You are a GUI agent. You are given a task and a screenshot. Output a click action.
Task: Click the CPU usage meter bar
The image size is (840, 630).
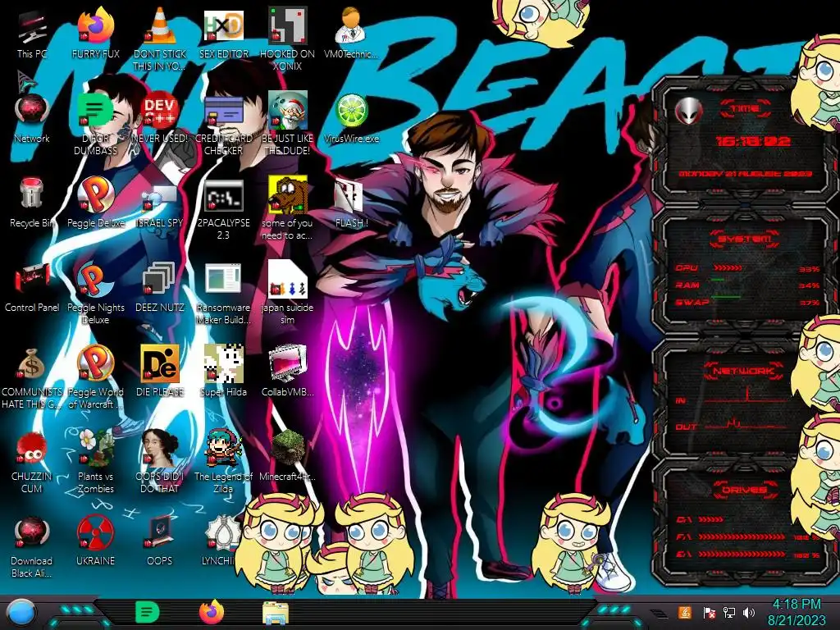coord(728,268)
